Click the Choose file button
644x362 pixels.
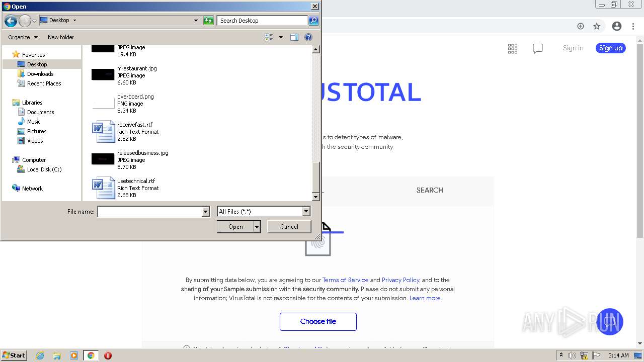[318, 322]
